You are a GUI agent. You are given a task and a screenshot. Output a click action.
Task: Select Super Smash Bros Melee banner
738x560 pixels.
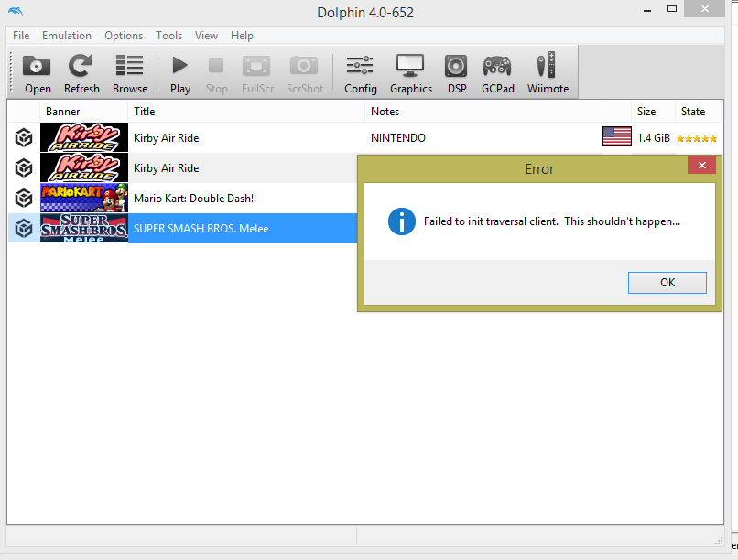click(83, 228)
